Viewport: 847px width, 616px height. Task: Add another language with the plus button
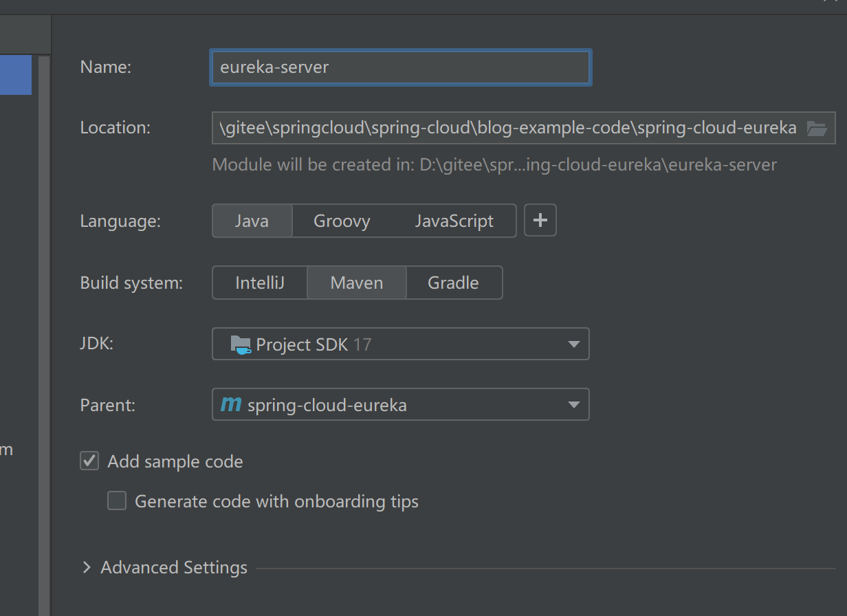coord(540,220)
